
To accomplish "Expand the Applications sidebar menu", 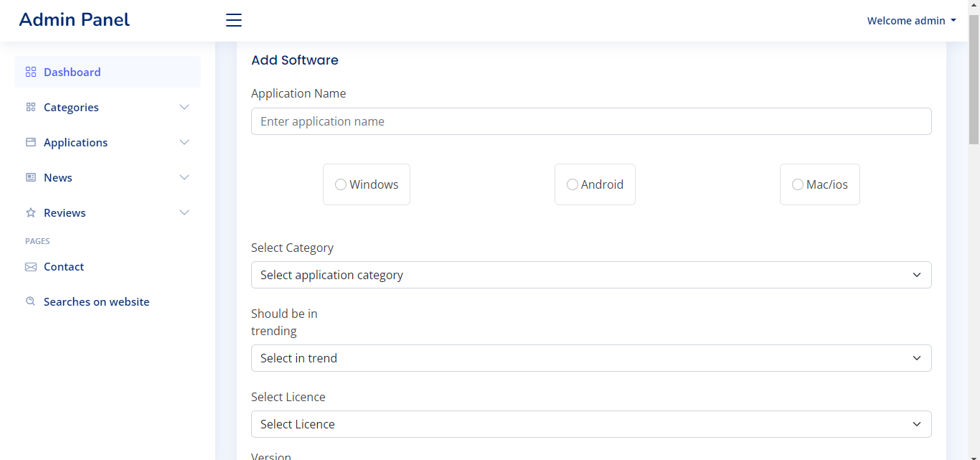I will [184, 142].
